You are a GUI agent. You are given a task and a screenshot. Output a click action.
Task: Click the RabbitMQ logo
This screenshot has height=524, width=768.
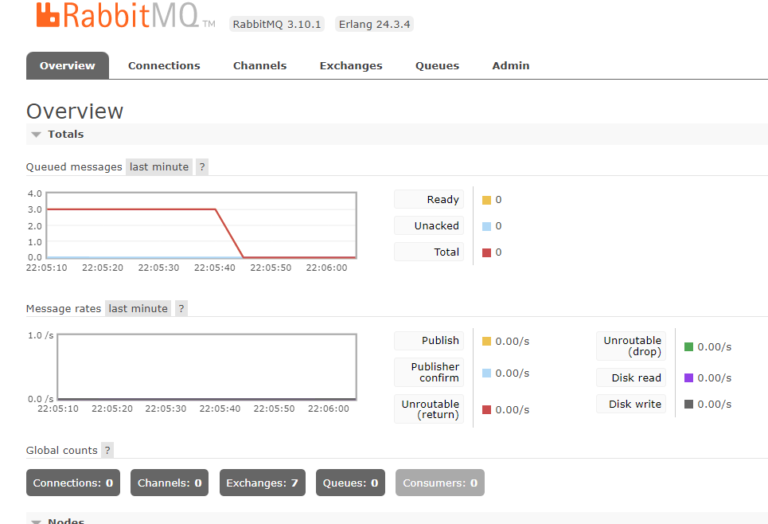tap(125, 16)
